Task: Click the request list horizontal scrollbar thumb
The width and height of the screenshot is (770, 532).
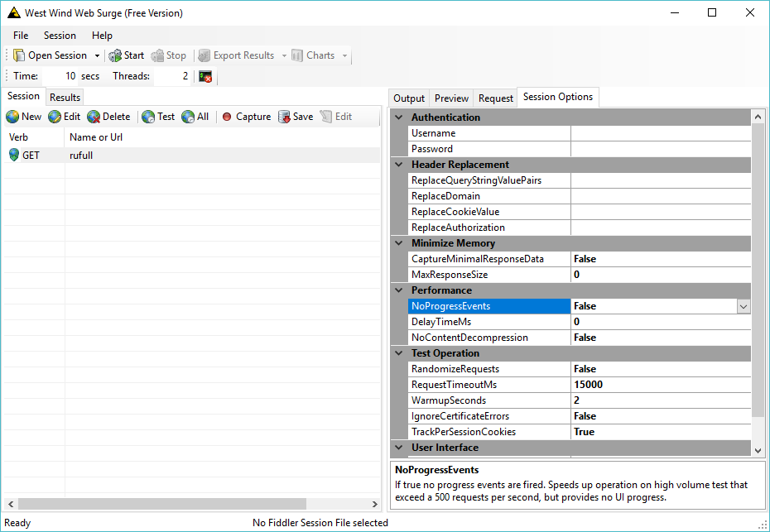Action: [162, 504]
